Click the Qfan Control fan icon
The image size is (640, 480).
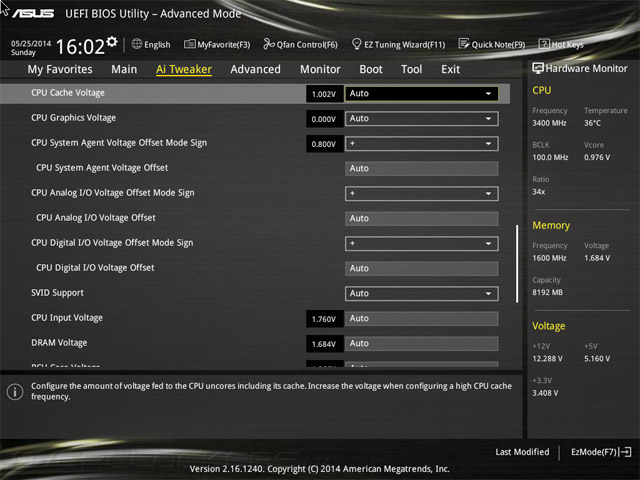point(269,44)
